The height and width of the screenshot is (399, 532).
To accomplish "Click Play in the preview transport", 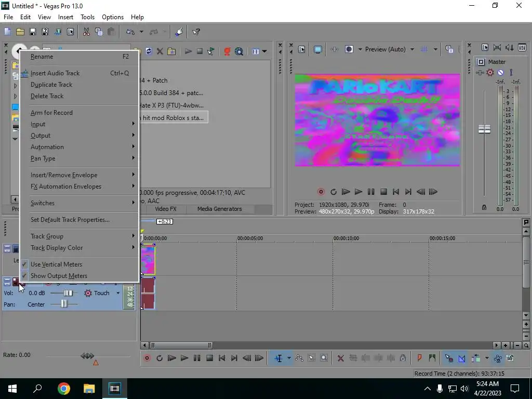I will click(x=358, y=192).
